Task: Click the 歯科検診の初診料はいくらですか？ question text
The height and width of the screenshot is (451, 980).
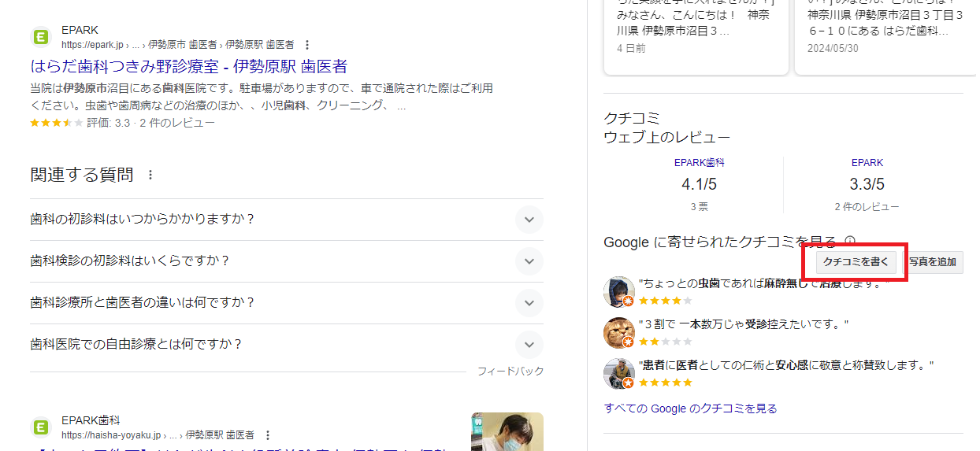Action: pyautogui.click(x=130, y=261)
